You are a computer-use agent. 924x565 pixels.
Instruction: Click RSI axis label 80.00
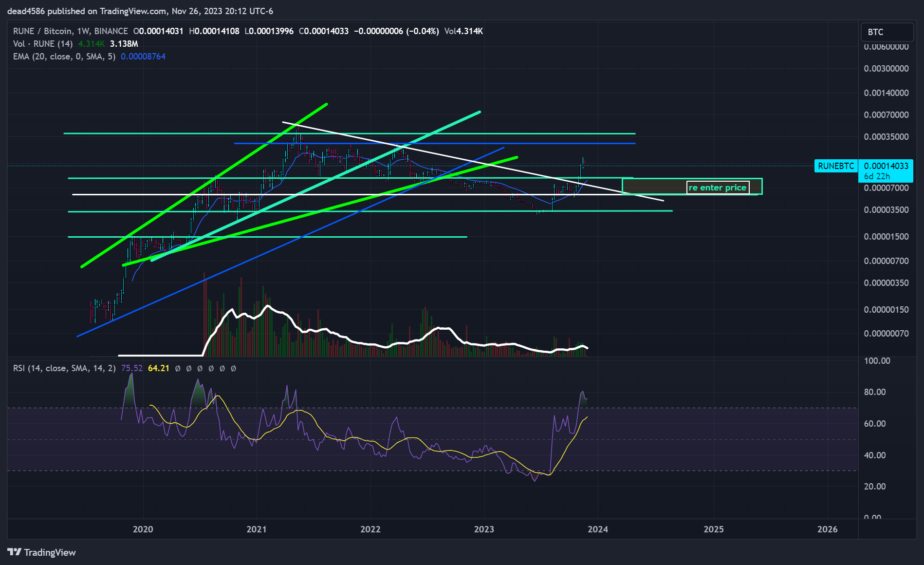[x=875, y=392]
